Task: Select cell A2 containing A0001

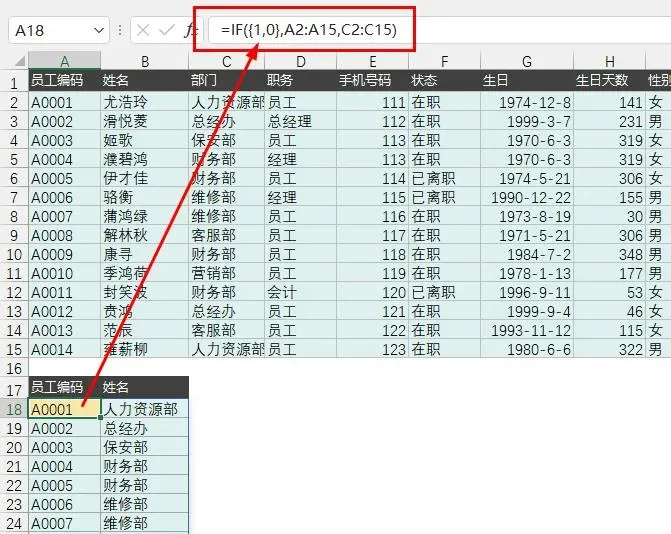Action: coord(65,102)
